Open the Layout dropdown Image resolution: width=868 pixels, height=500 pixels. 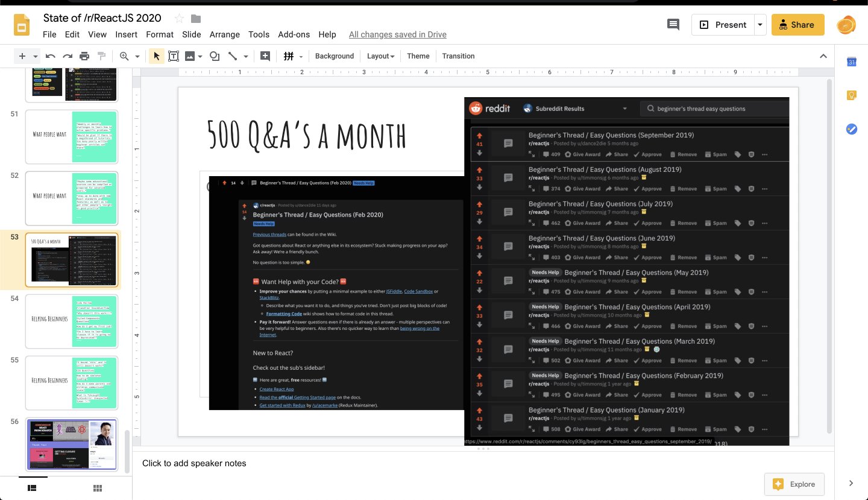point(380,56)
